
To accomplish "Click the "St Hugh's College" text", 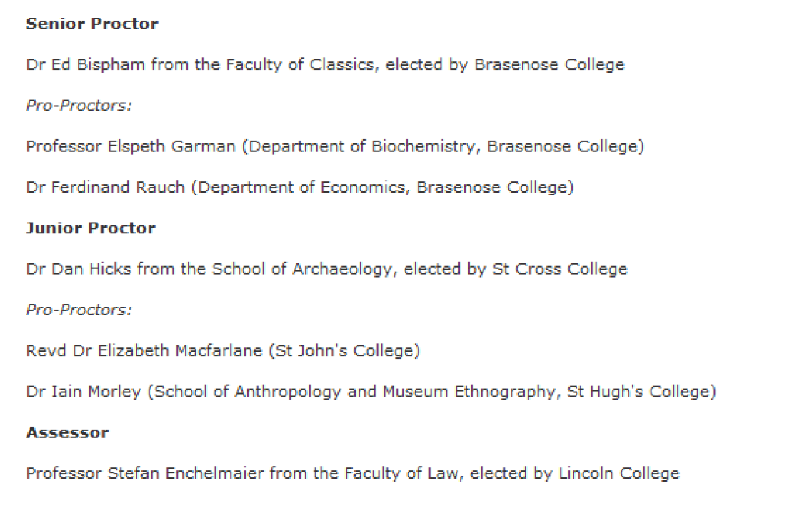I will click(638, 392).
